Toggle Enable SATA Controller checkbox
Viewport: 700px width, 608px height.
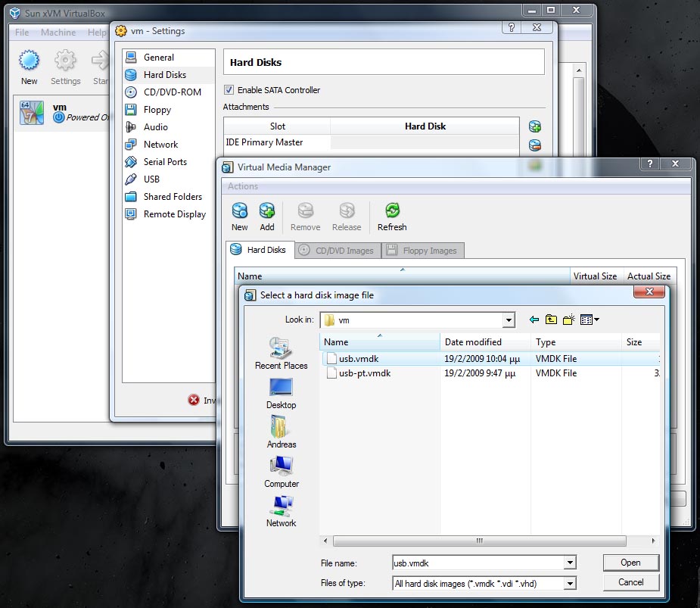tap(229, 90)
